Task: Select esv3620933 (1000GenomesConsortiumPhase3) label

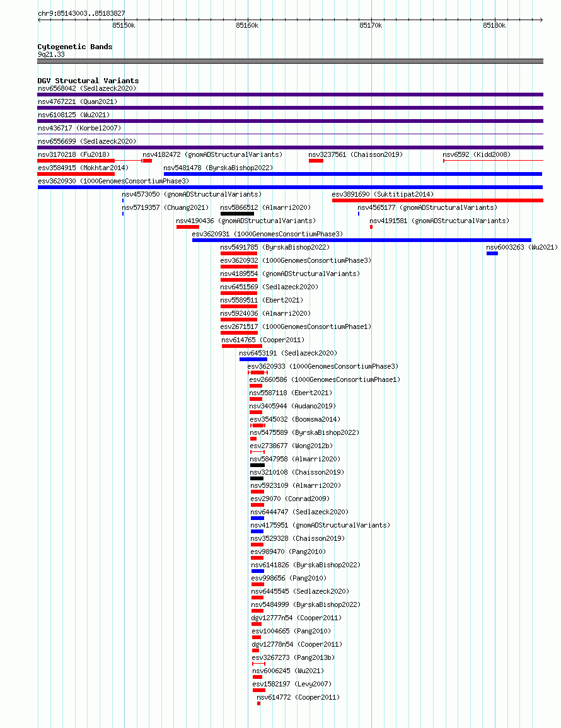Action: [323, 366]
